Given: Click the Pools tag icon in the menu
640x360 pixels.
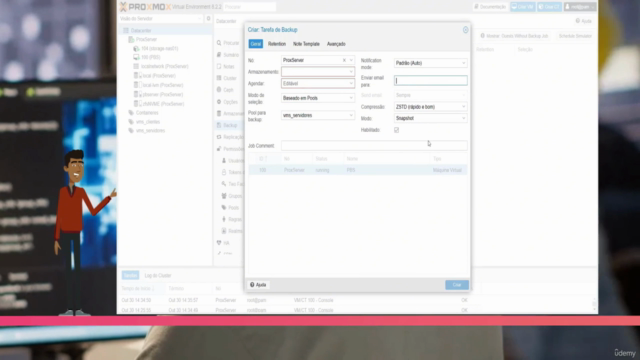Looking at the screenshot, I should pos(224,208).
